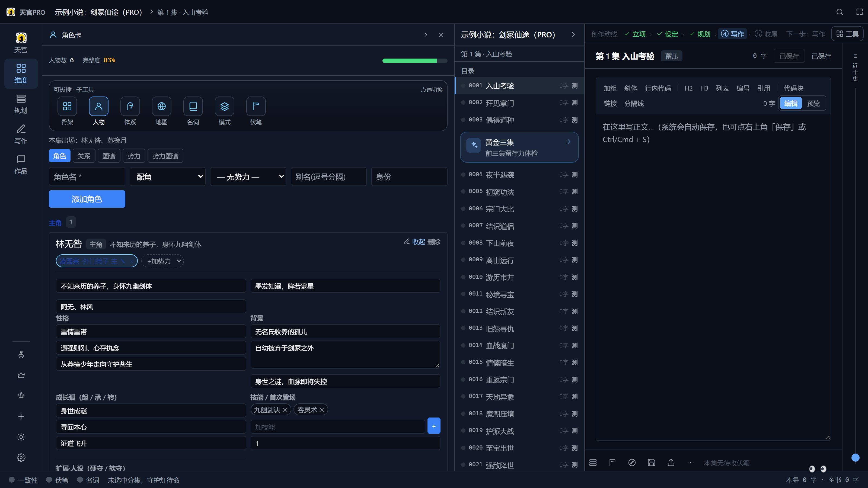The height and width of the screenshot is (488, 868).
Task: Click 删除 on 林无咎 card
Action: tap(434, 242)
